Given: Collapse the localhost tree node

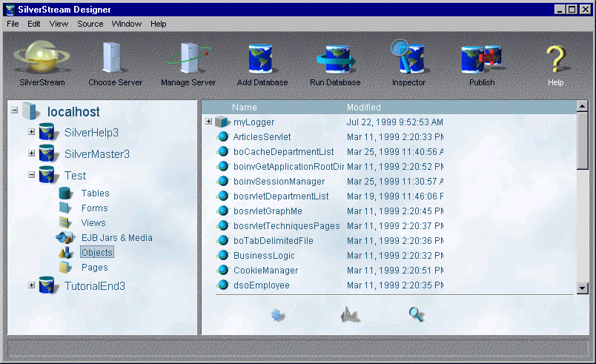Looking at the screenshot, I should [x=14, y=110].
